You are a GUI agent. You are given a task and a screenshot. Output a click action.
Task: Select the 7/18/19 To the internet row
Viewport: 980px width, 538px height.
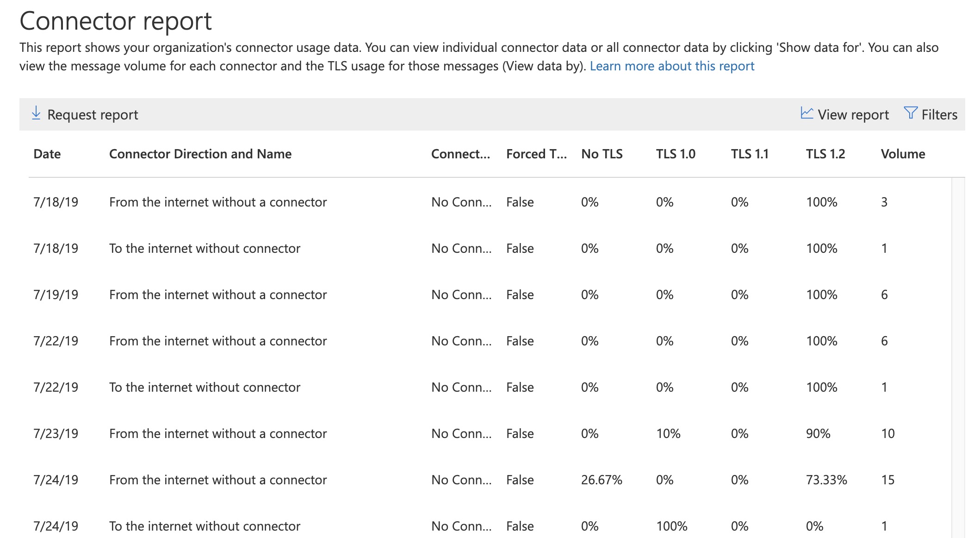click(205, 249)
